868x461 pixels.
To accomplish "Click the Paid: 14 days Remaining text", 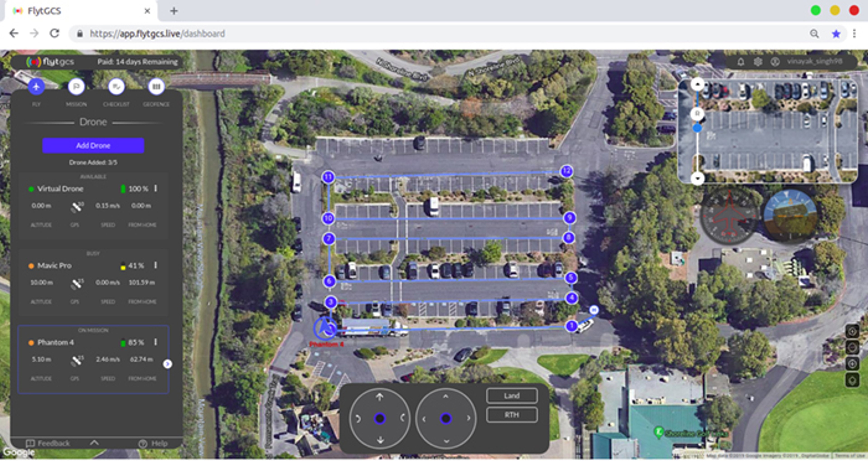I will click(x=137, y=62).
